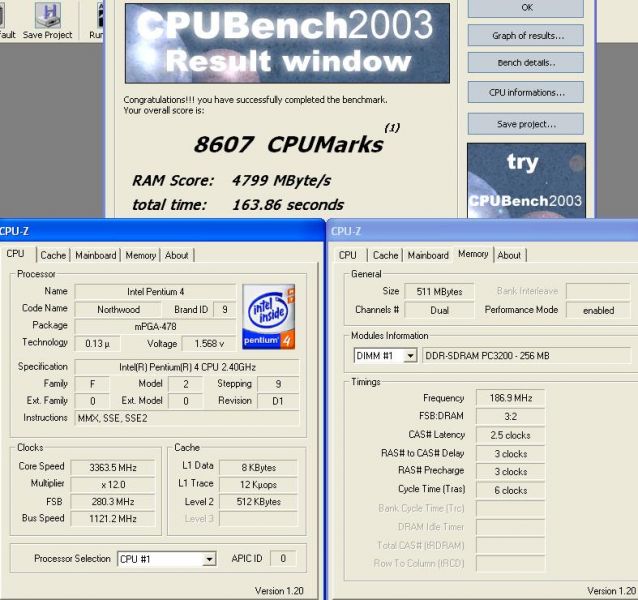The image size is (638, 600).
Task: Click the total time 163.86 seconds text
Action: click(238, 205)
